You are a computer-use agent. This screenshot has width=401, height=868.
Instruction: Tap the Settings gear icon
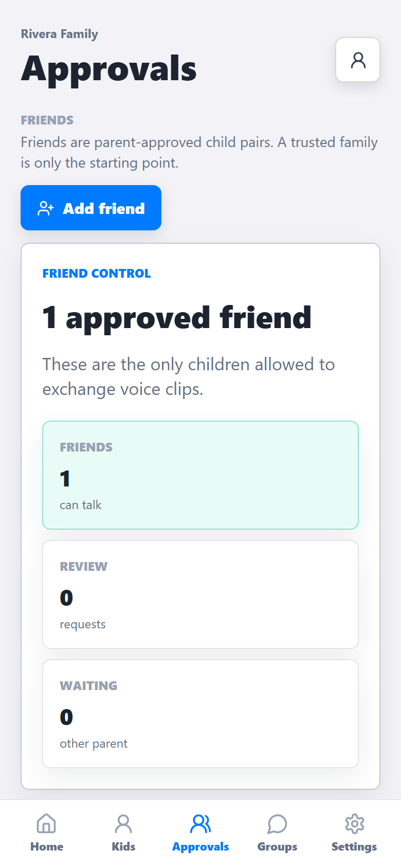[x=354, y=824]
